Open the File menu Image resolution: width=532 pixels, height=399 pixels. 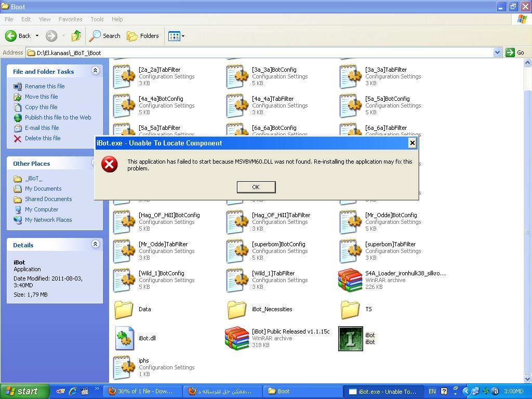(x=9, y=19)
